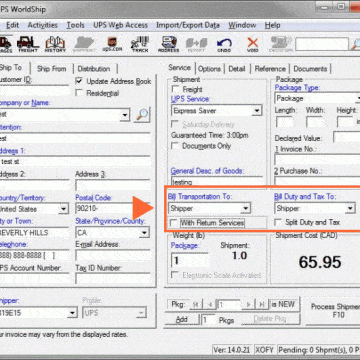The image size is (360, 360).
Task: Check the Documents Only box
Action: pos(174,146)
